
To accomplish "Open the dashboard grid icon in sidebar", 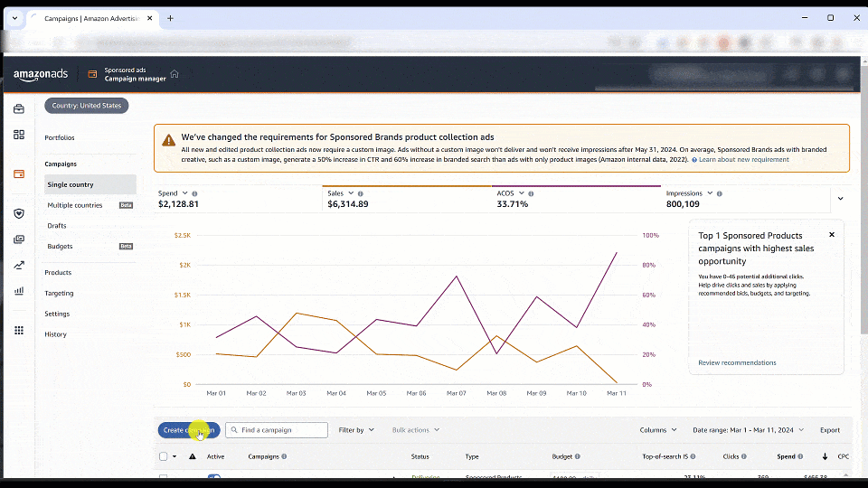I will click(x=19, y=135).
